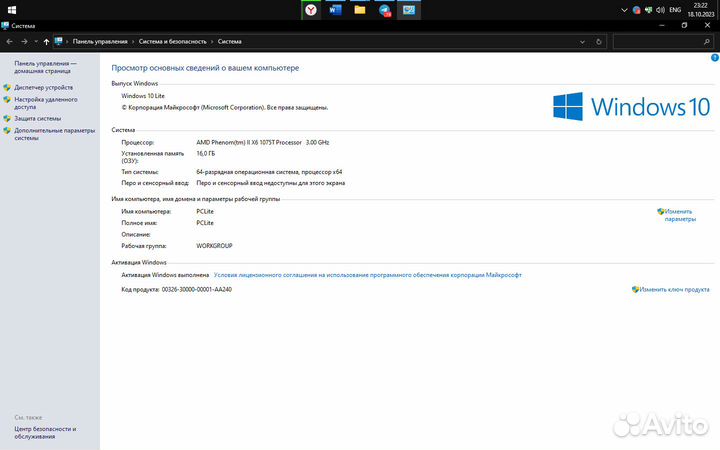Select the AMD Phenom II X6 1075T processor text
Image resolution: width=720 pixels, height=450 pixels.
pyautogui.click(x=263, y=142)
